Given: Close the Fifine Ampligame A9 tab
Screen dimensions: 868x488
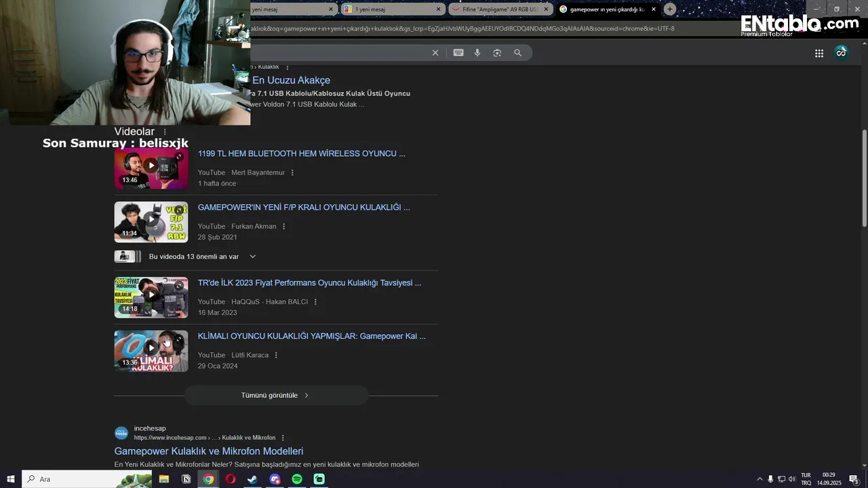Looking at the screenshot, I should coord(546,9).
